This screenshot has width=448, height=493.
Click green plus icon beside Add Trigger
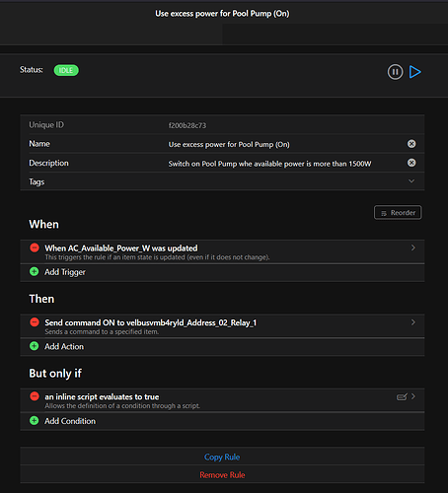pyautogui.click(x=35, y=272)
